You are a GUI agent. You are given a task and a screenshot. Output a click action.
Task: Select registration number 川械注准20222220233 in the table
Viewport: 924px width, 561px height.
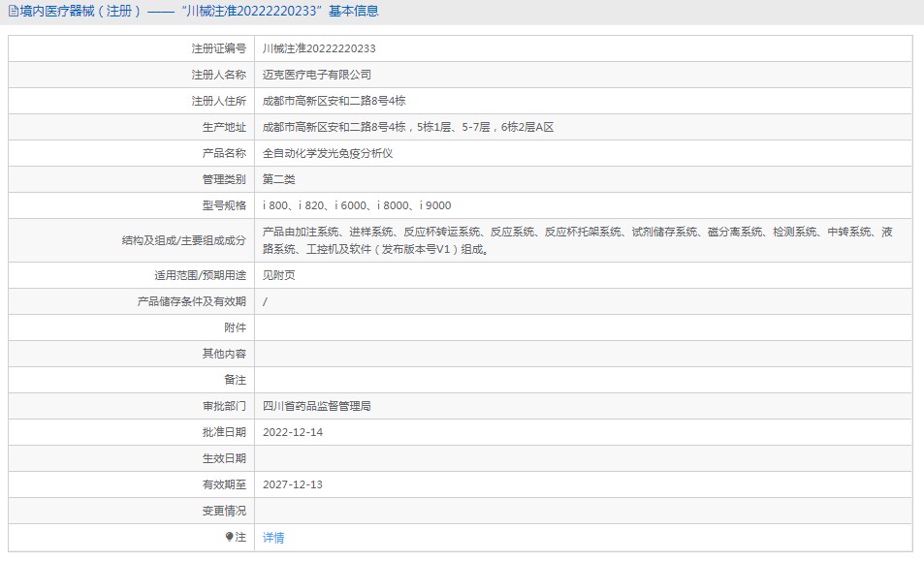(x=319, y=48)
